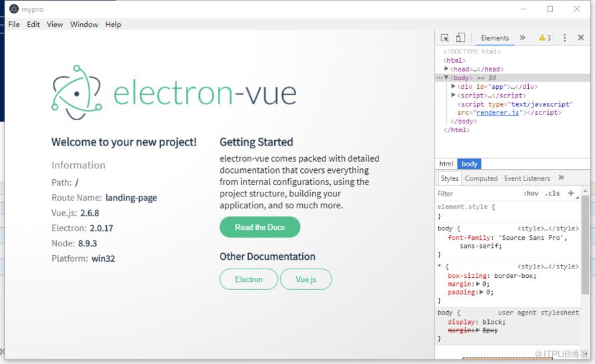Viewport: 595px width, 364px height.
Task: Close the DevTools panel
Action: tap(580, 37)
